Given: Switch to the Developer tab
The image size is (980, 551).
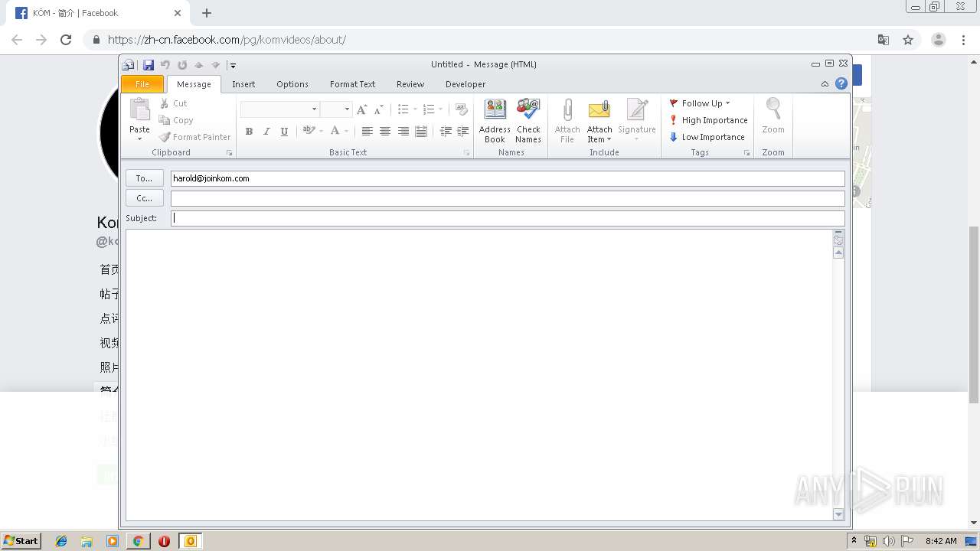Looking at the screenshot, I should [x=465, y=84].
